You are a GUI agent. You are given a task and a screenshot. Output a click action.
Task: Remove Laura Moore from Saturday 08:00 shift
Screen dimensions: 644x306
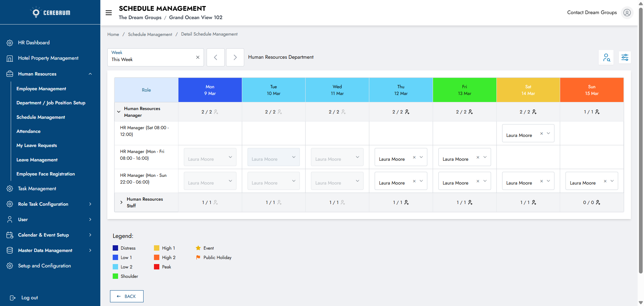(541, 134)
